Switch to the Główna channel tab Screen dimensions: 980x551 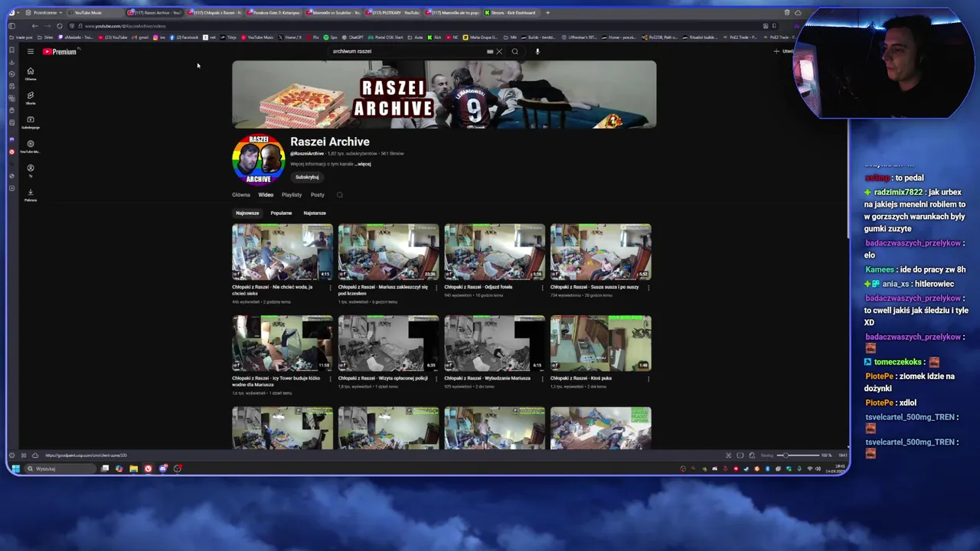[241, 194]
